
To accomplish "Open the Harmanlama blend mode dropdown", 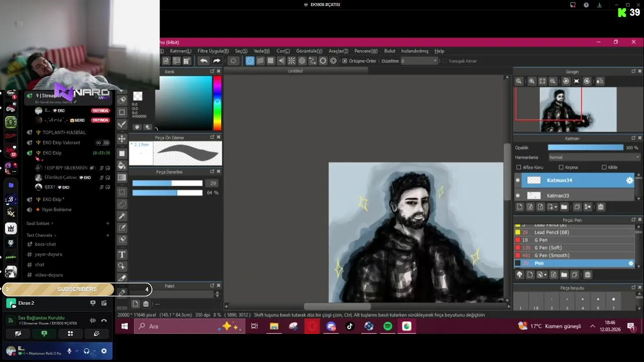I will (x=594, y=157).
